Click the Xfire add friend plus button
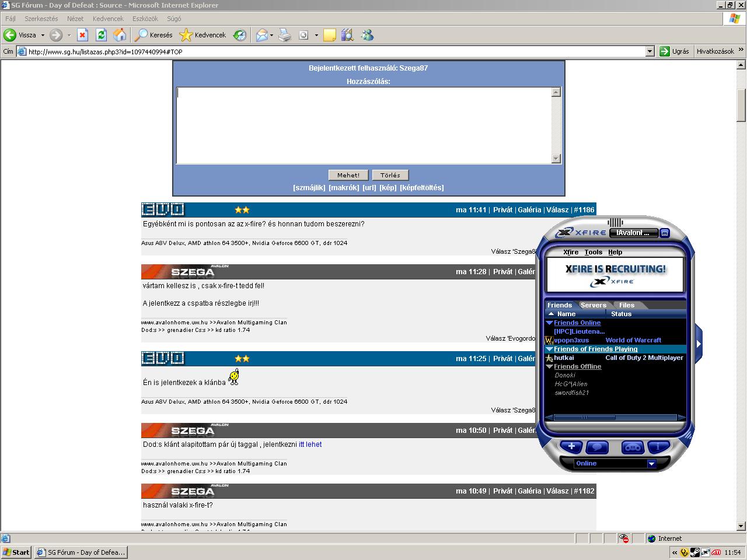Screen dimensions: 747x560 click(571, 447)
